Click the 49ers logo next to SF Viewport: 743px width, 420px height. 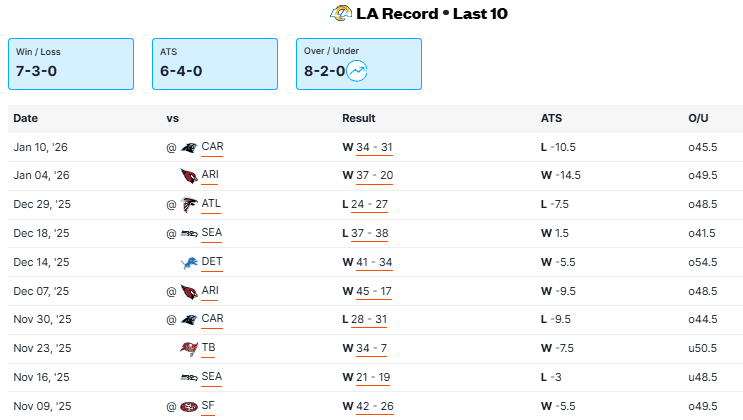point(188,407)
